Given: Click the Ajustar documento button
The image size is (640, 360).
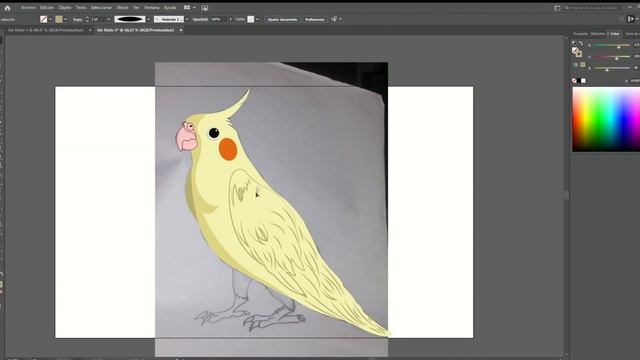Looking at the screenshot, I should pyautogui.click(x=282, y=19).
